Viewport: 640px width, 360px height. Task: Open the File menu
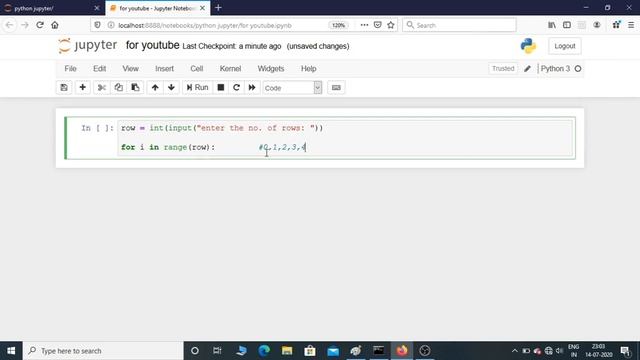[70, 69]
